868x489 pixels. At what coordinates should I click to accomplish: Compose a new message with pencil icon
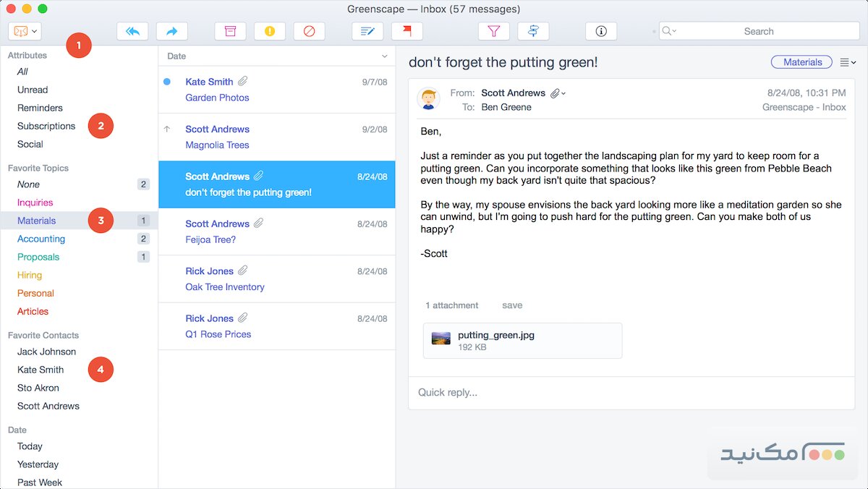click(x=367, y=31)
